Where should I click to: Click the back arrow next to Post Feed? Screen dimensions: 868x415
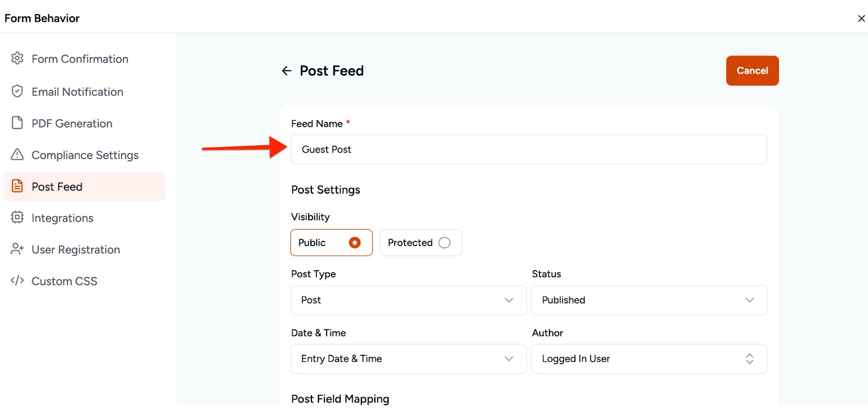point(286,71)
